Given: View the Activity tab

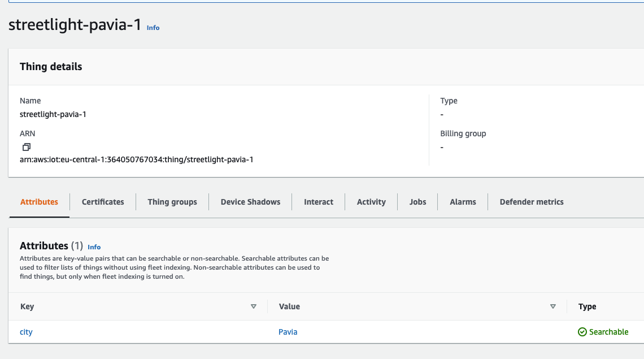Looking at the screenshot, I should click(371, 202).
